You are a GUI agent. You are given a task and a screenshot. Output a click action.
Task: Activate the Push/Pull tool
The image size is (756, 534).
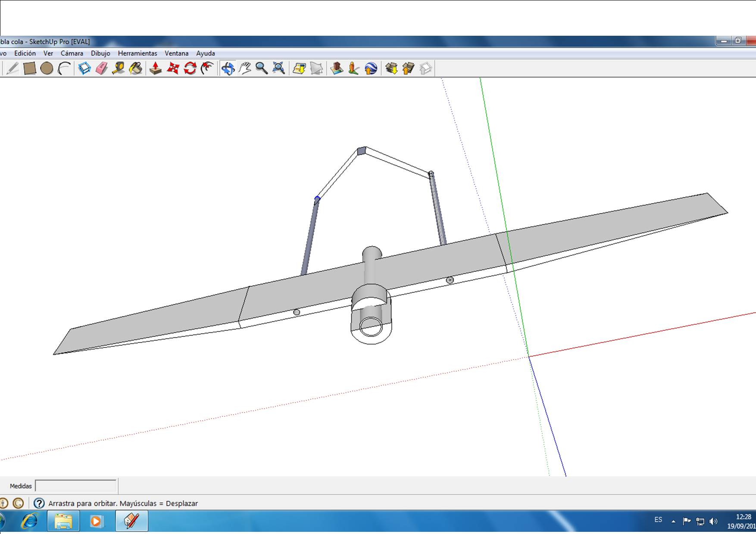point(155,68)
